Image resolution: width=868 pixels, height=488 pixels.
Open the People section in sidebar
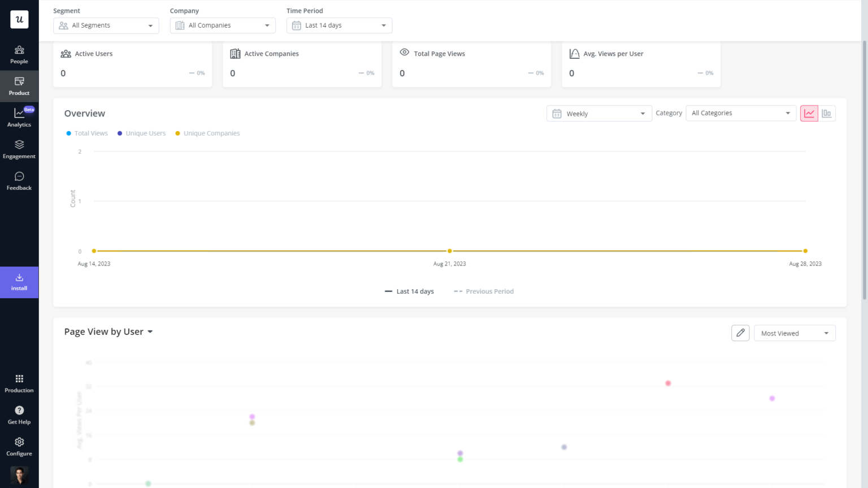[x=19, y=55]
